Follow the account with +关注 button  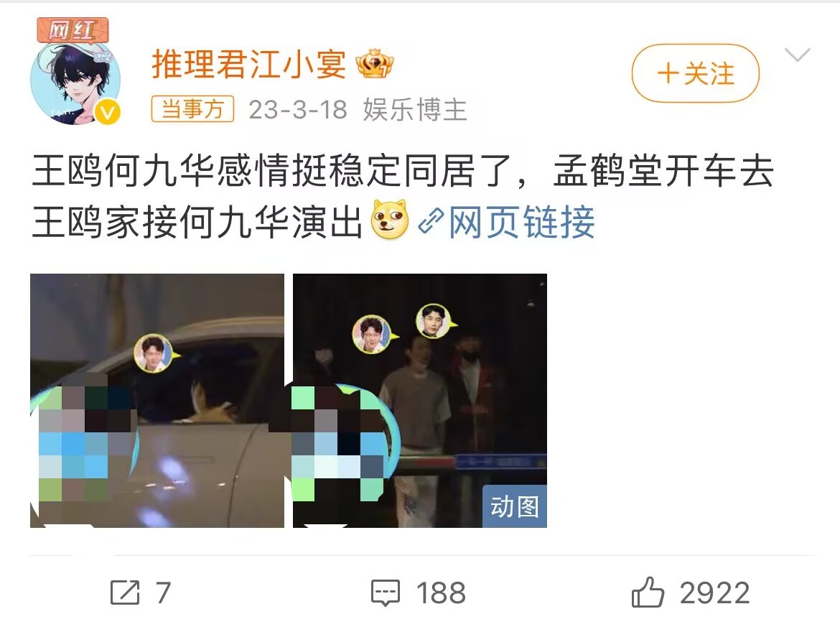point(696,73)
